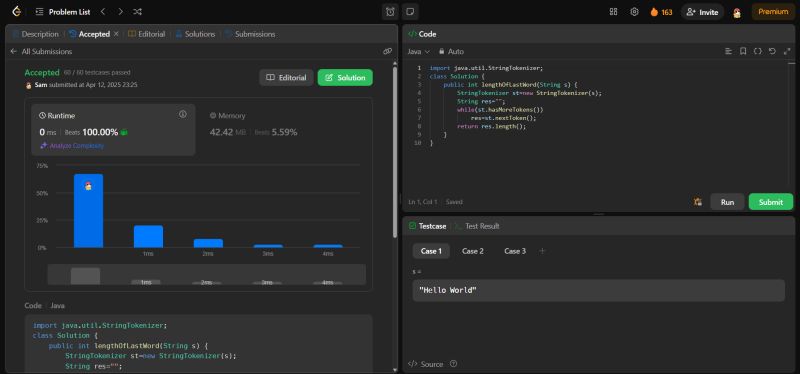This screenshot has width=800, height=374.
Task: Toggle the Auto lock setting
Action: [x=451, y=52]
